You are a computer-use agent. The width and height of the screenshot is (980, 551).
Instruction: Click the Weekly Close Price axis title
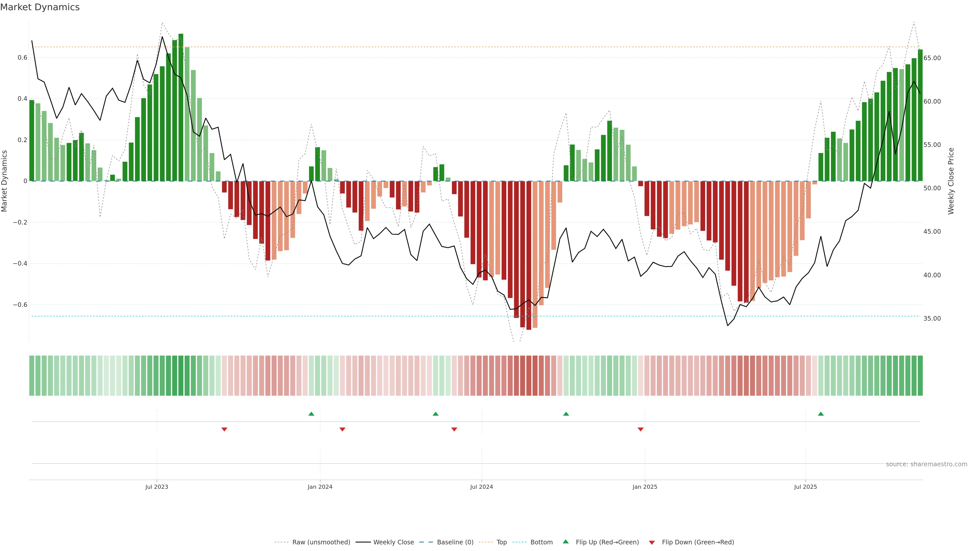tap(951, 181)
